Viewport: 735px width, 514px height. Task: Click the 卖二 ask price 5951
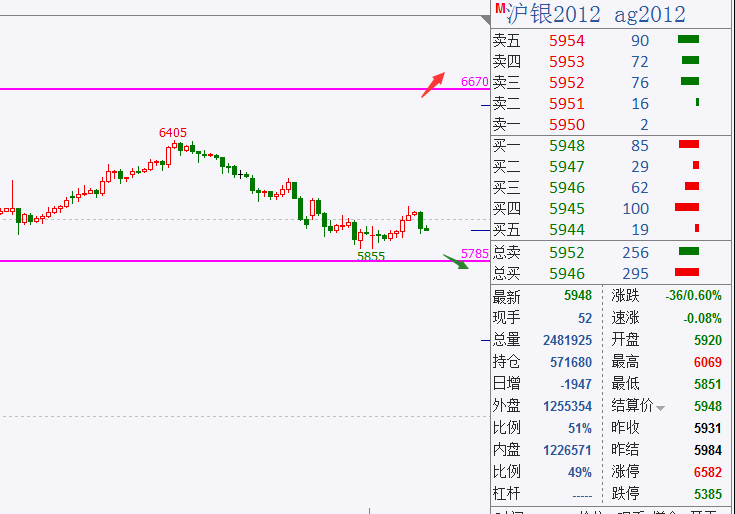[567, 104]
